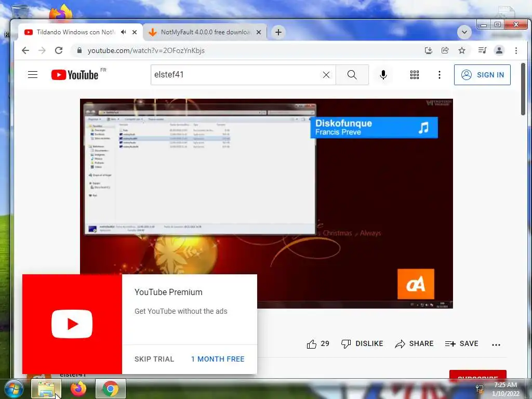
Task: Open YouTube settings three-dot menu
Action: click(440, 75)
